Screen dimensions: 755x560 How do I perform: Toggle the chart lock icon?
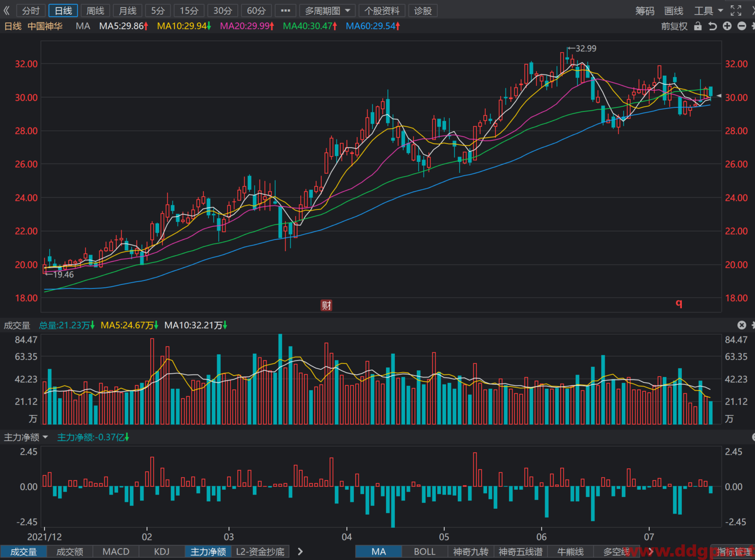coord(698,26)
